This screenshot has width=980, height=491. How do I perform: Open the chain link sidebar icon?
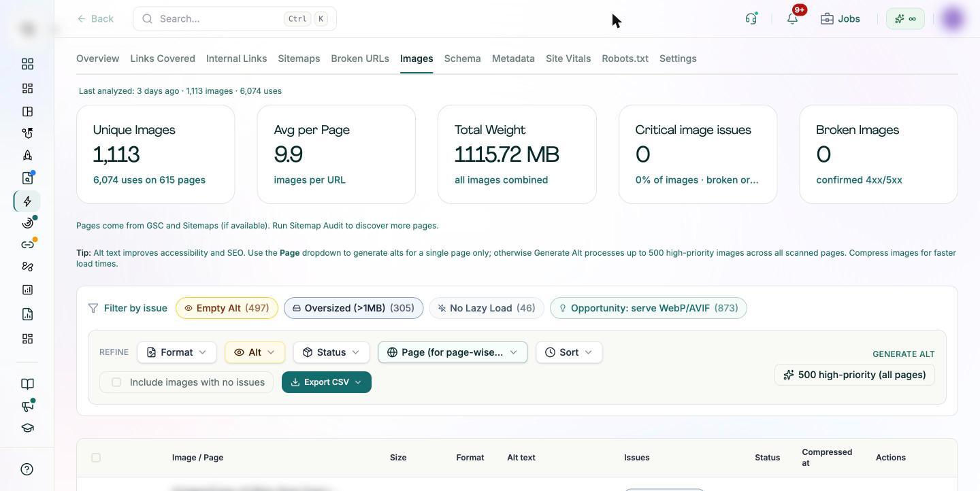(27, 245)
